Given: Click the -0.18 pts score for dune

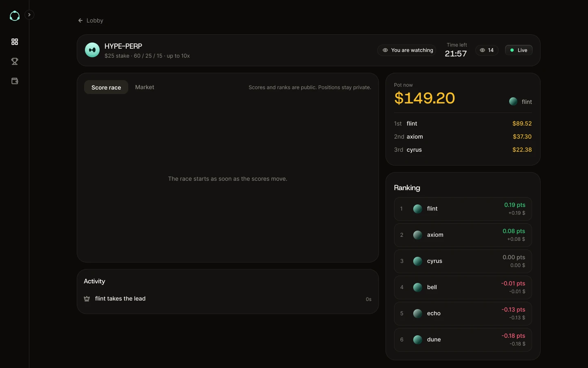Looking at the screenshot, I should [x=513, y=336].
